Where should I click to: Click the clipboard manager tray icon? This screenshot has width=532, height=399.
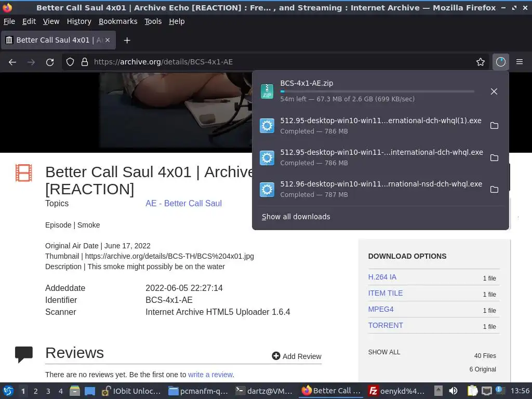pyautogui.click(x=472, y=391)
